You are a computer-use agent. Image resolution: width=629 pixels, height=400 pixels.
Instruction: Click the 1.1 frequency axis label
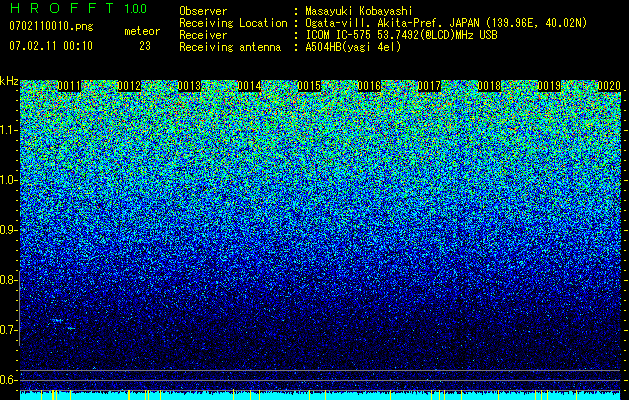coord(9,130)
